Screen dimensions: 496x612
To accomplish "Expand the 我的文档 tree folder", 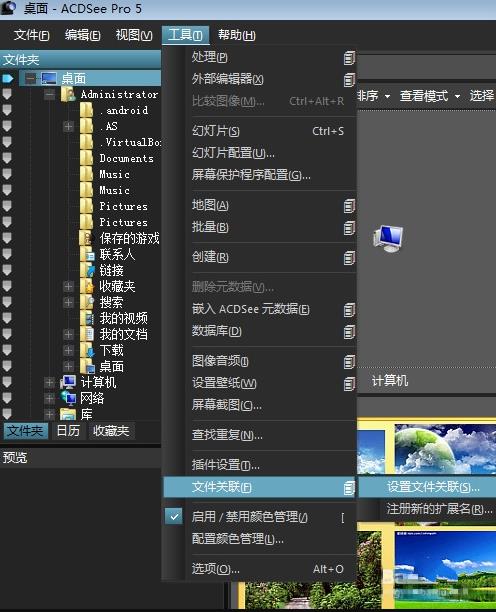I will pos(68,334).
